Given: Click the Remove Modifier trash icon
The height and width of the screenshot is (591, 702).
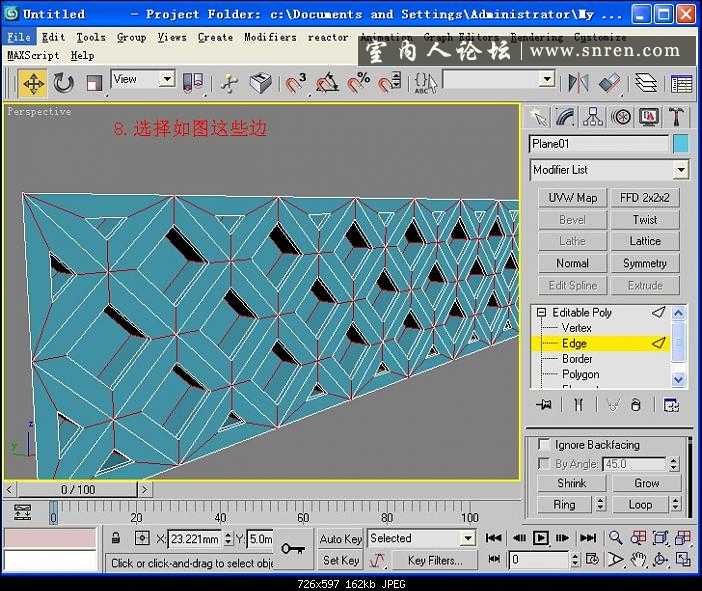Looking at the screenshot, I should pos(635,405).
